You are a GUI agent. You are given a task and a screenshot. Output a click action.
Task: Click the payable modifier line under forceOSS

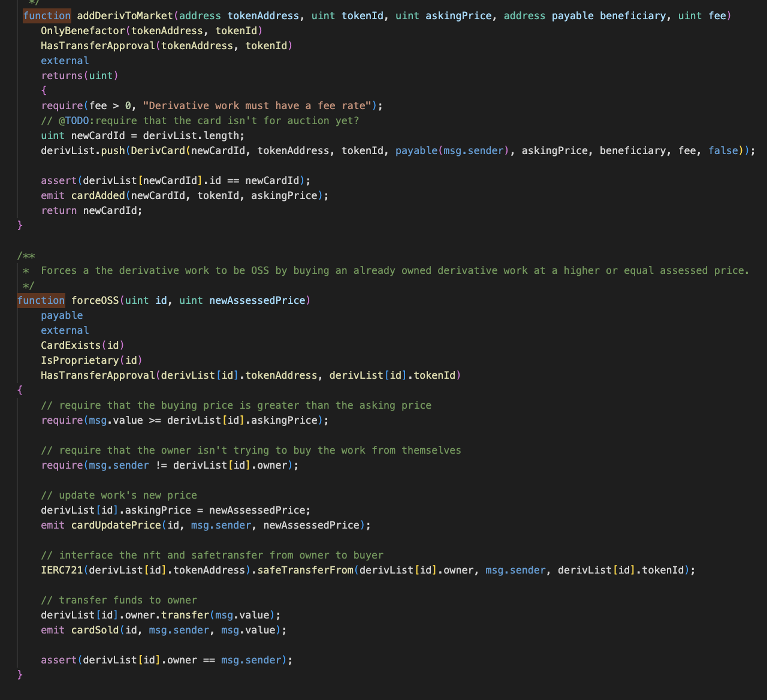(x=62, y=315)
